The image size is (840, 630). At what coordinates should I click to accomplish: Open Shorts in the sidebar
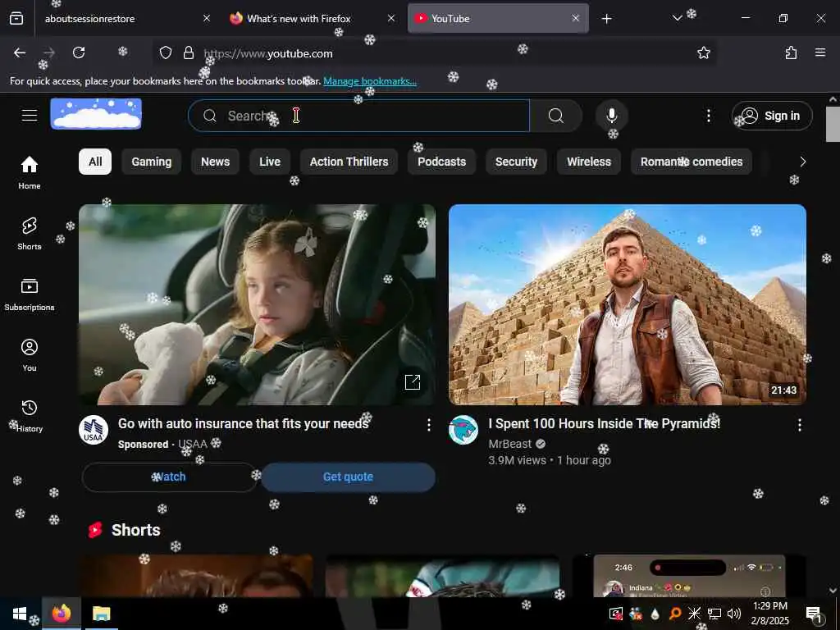[30, 234]
